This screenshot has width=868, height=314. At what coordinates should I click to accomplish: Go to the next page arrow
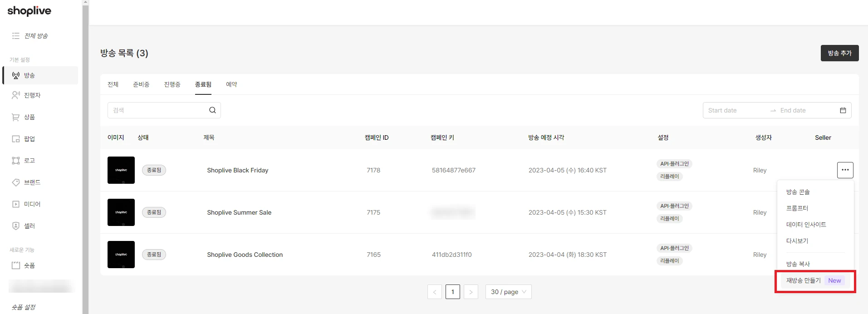pyautogui.click(x=471, y=292)
